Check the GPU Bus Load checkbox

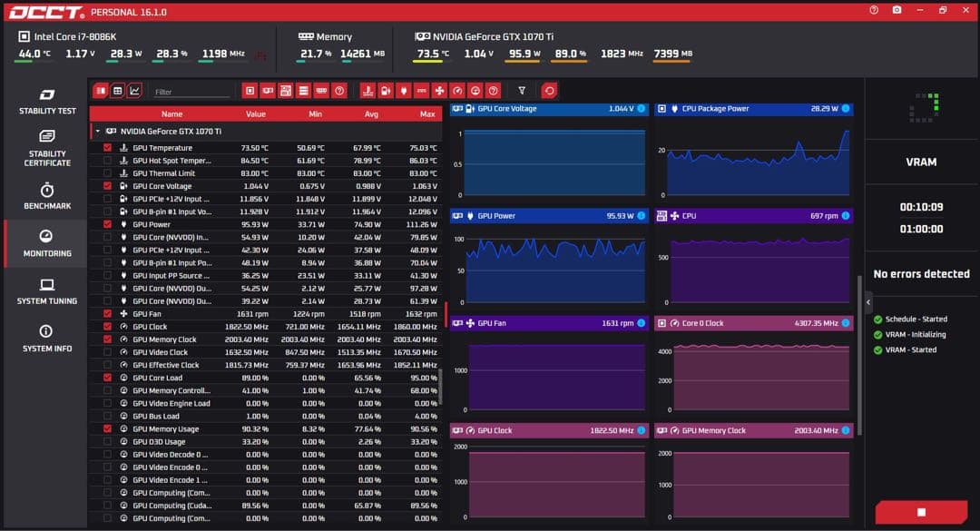[107, 416]
